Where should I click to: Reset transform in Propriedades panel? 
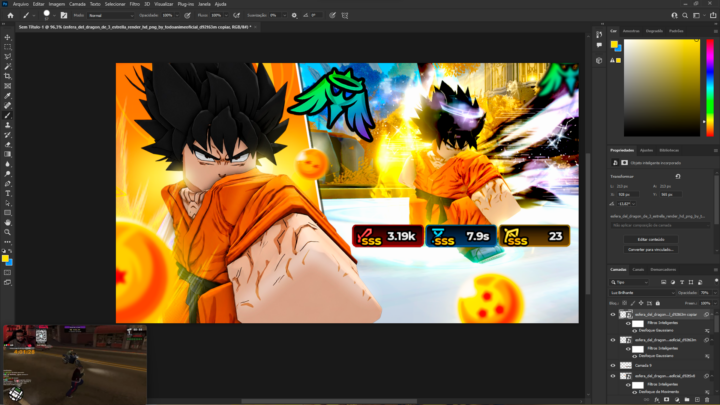(678, 176)
